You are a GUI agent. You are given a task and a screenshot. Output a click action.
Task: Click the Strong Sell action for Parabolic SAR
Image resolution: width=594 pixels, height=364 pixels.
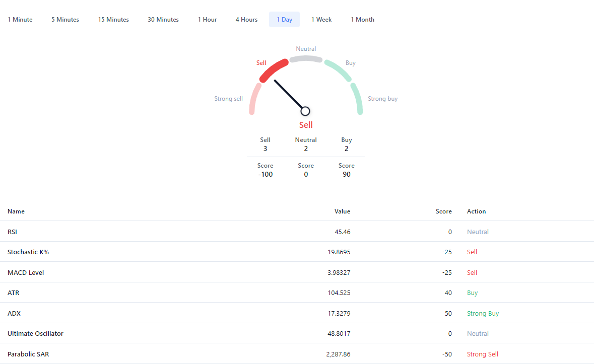pos(482,354)
